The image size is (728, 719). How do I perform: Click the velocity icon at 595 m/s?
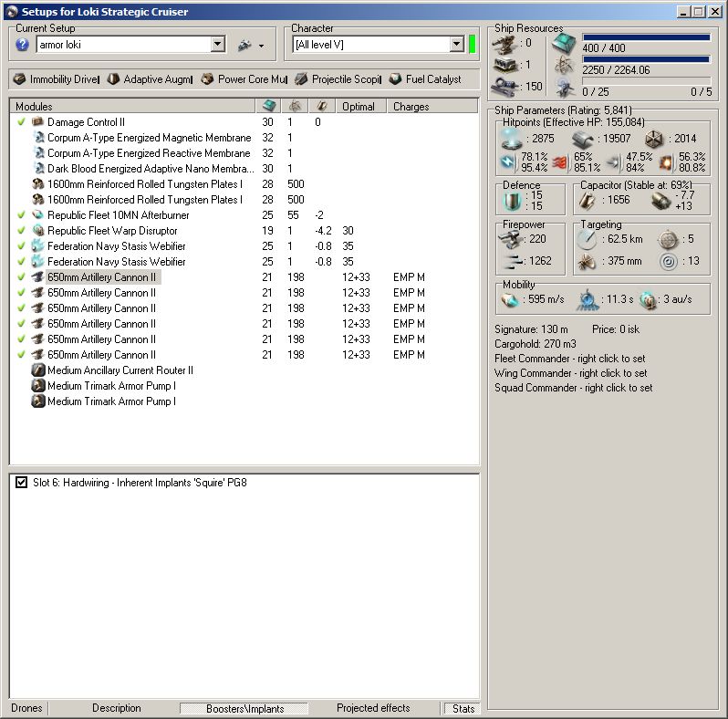coord(510,299)
